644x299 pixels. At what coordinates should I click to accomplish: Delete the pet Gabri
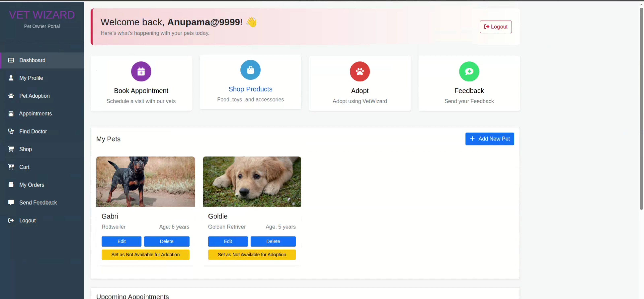(x=166, y=241)
